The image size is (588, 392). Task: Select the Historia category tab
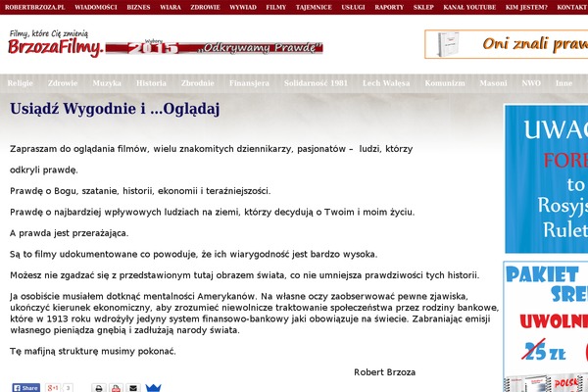pyautogui.click(x=151, y=83)
